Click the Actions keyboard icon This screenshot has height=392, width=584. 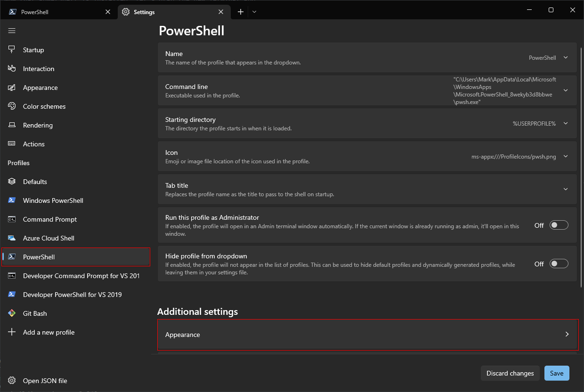click(x=12, y=144)
